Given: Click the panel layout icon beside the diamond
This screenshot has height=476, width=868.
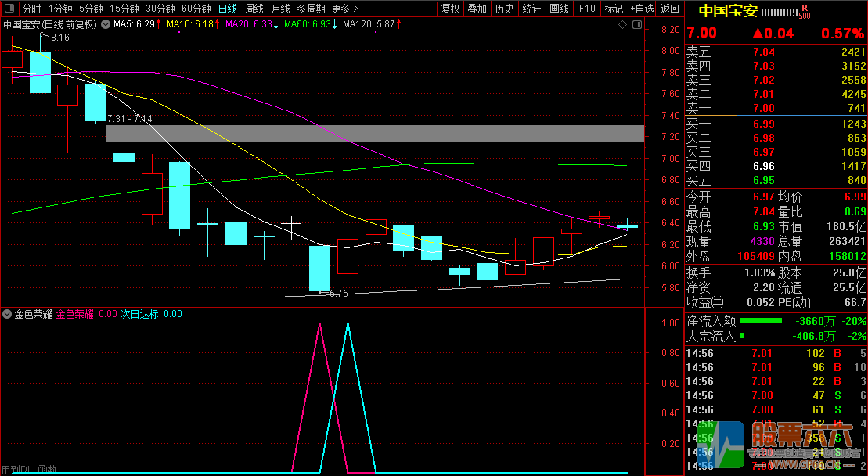Looking at the screenshot, I should click(635, 25).
